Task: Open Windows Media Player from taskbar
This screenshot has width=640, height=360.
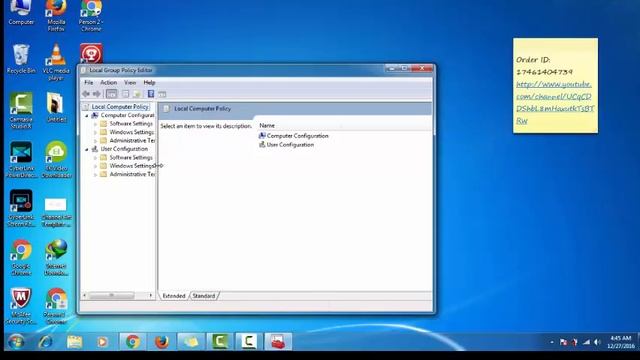Action: 102,341
